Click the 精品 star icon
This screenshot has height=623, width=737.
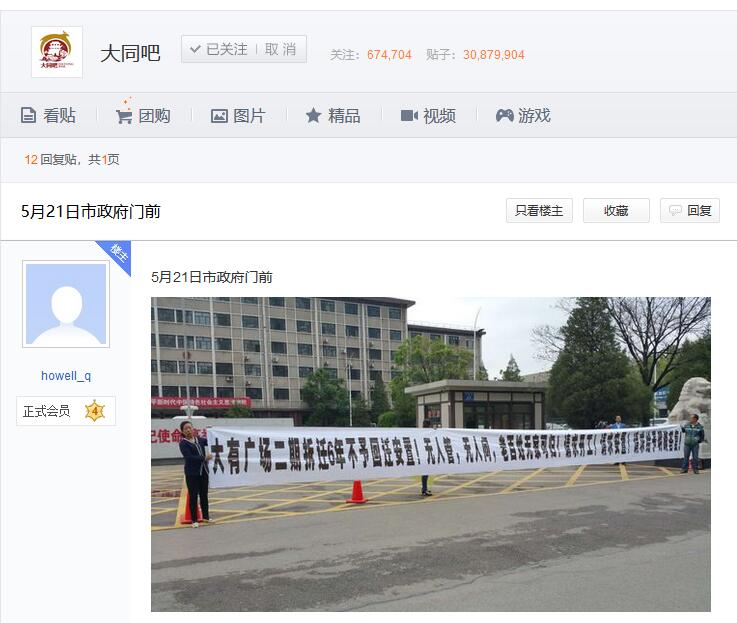point(314,115)
